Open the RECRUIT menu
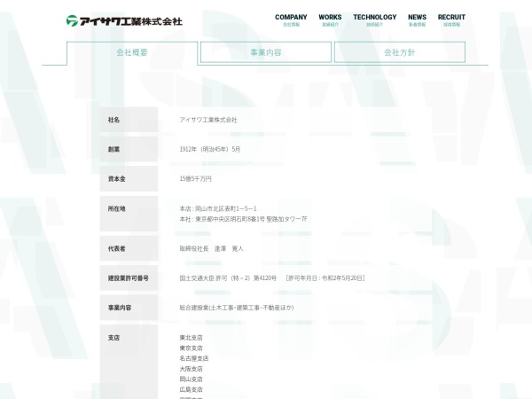The height and width of the screenshot is (399, 532). tap(451, 20)
